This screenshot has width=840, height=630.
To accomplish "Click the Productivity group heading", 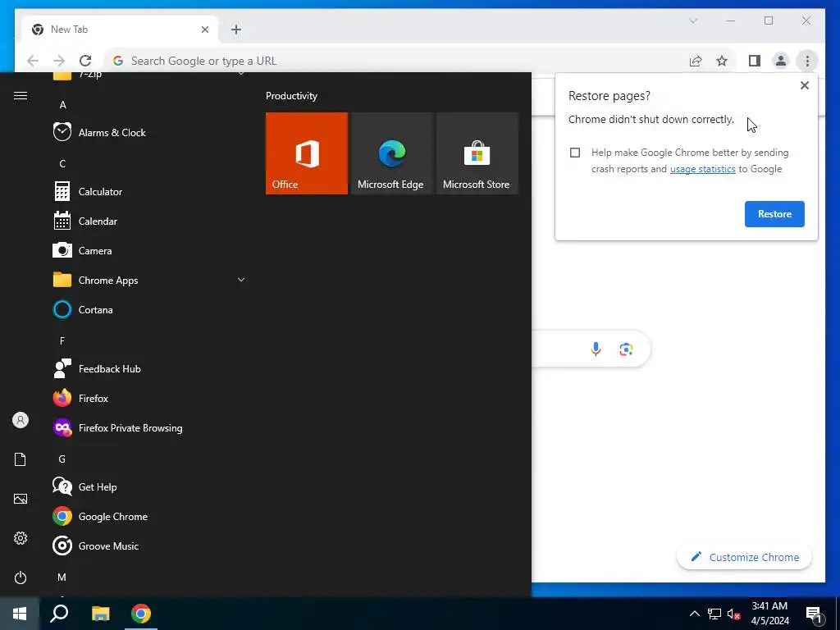I will click(291, 96).
